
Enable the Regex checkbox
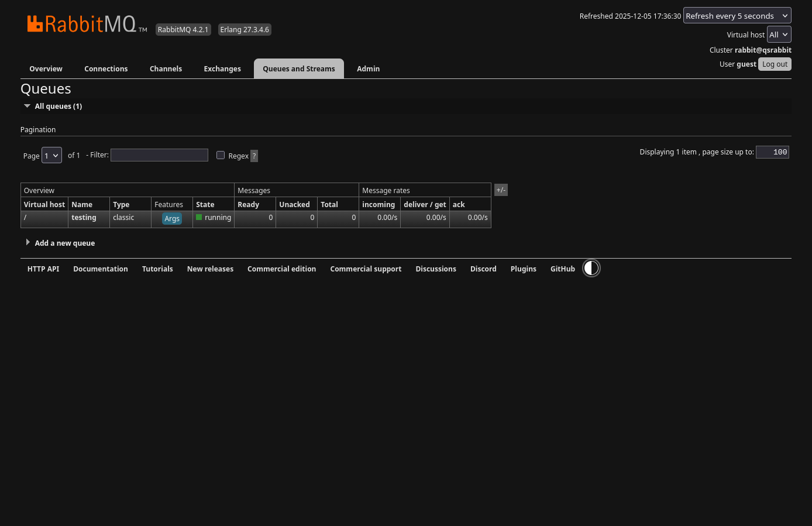221,155
